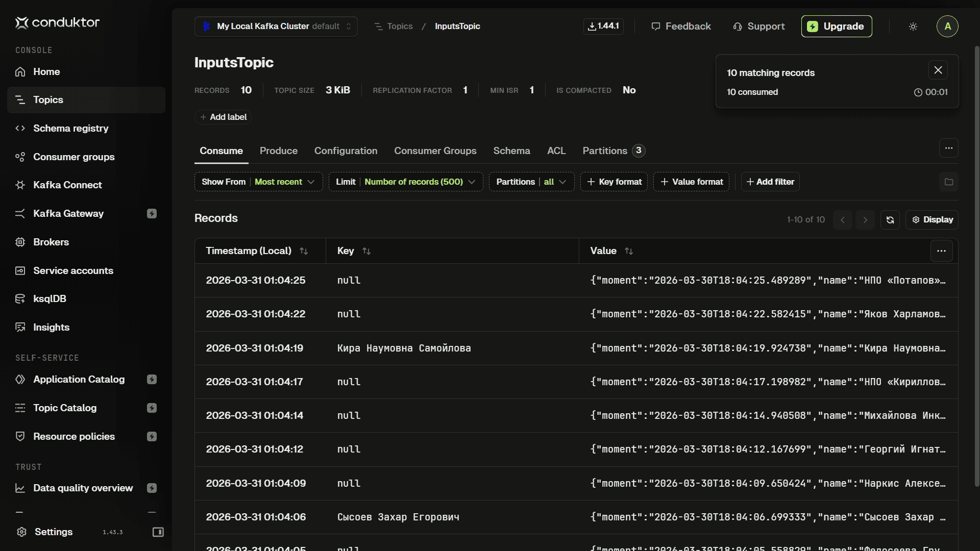Expand Show From Most recent dropdown
The height and width of the screenshot is (551, 980).
[258, 182]
